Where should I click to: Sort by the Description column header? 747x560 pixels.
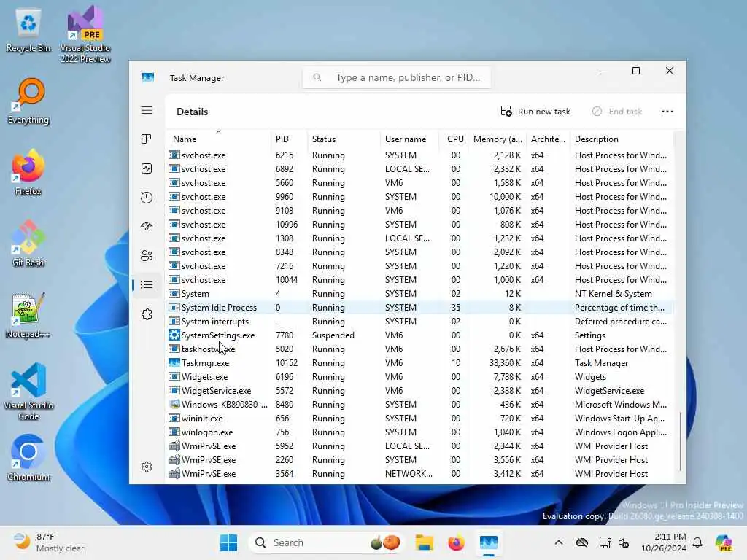pyautogui.click(x=622, y=139)
